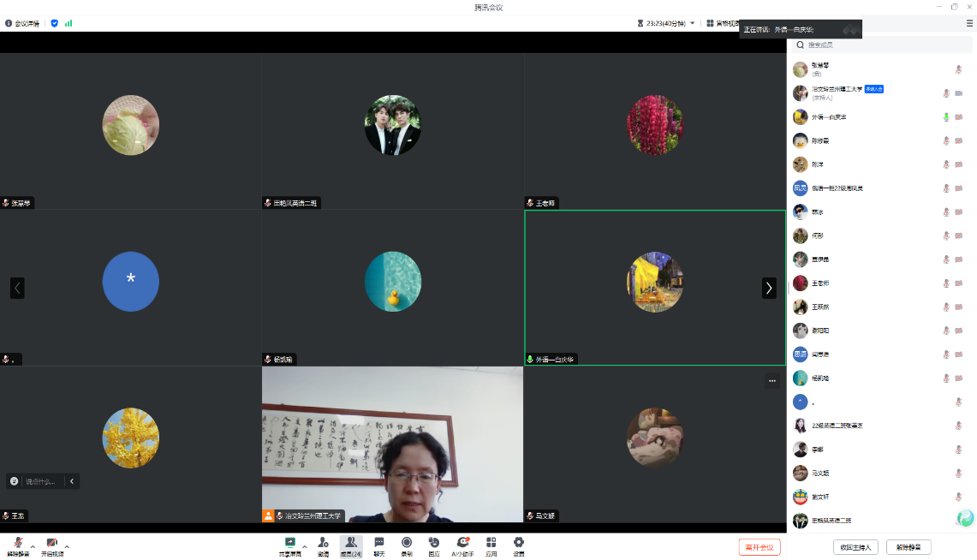The width and height of the screenshot is (977, 560).
Task: Toggle the unmute (解除静音) microphone button
Action: click(x=18, y=544)
